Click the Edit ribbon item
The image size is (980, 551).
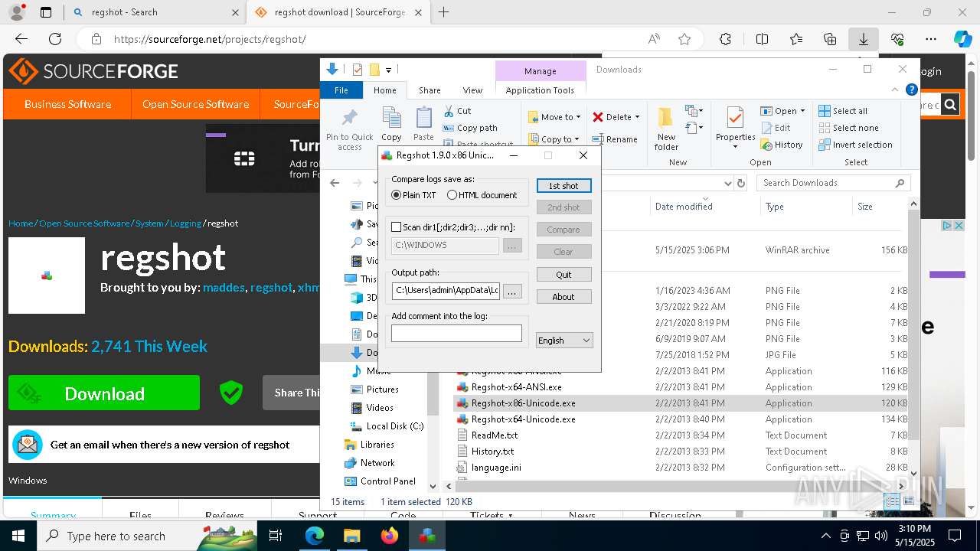click(x=776, y=128)
